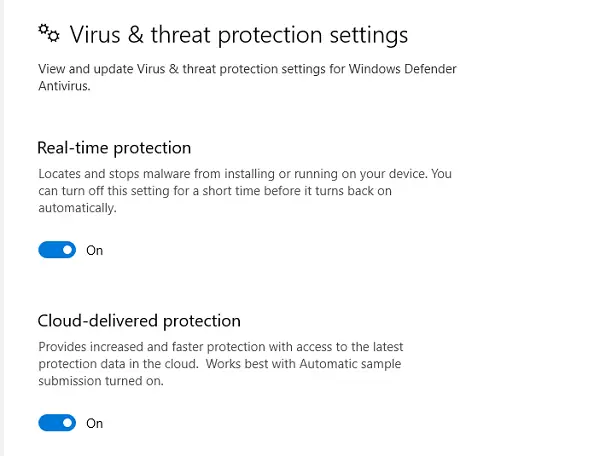Select the Cloud-delivered protection heading
The image size is (600, 456).
coord(139,321)
